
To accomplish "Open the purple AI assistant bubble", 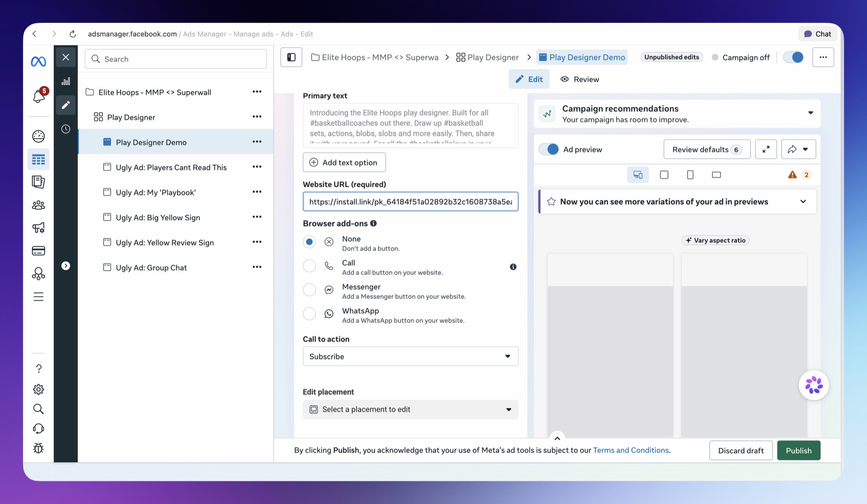I will [x=814, y=385].
